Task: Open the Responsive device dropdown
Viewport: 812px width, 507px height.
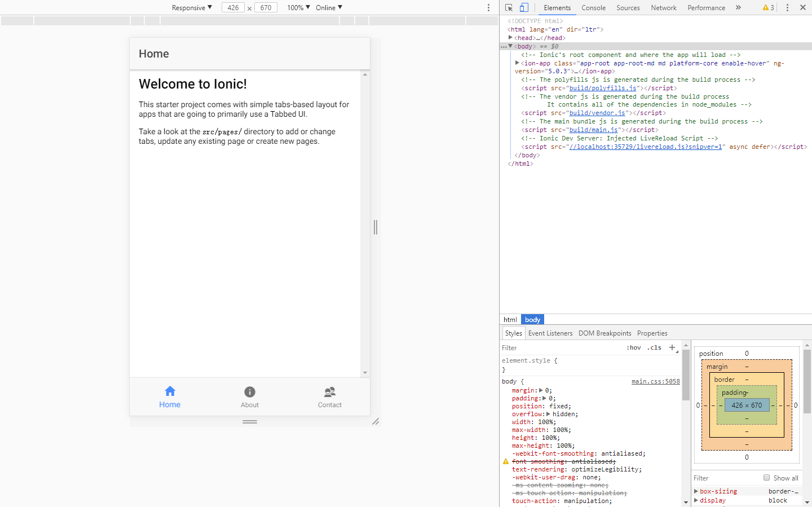Action: click(192, 7)
